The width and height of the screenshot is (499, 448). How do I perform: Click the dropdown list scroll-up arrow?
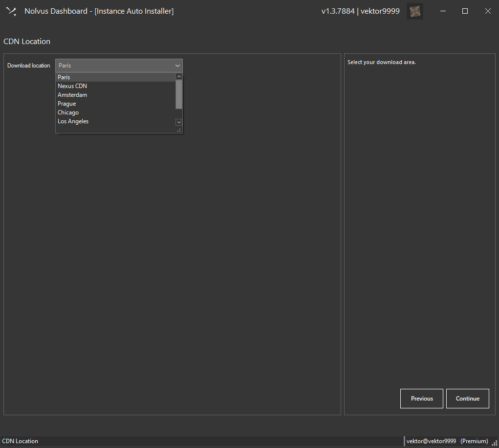tap(179, 76)
